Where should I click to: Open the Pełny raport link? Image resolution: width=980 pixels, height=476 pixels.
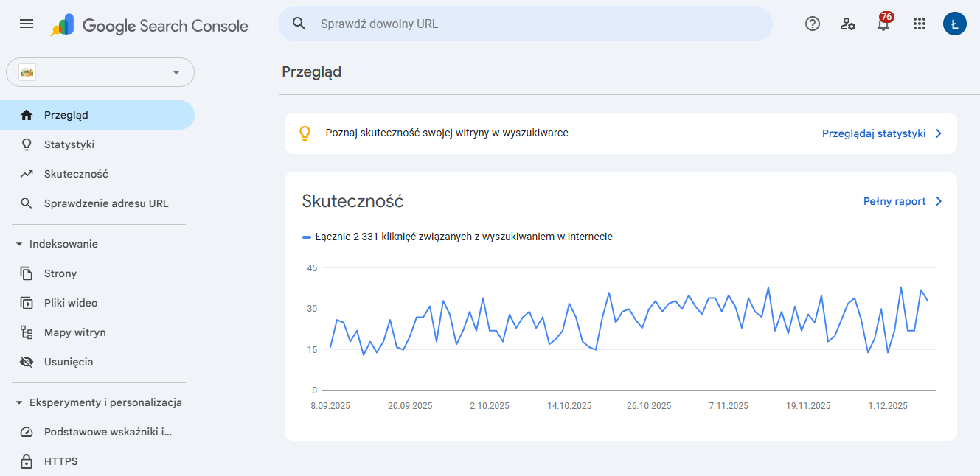[896, 201]
